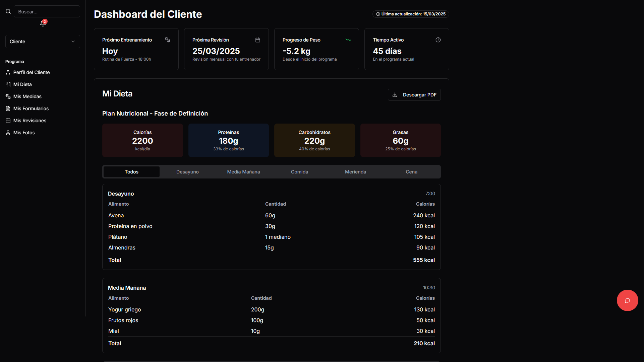The height and width of the screenshot is (362, 644).
Task: Click the calendar icon in Próxima Revisión
Action: (257, 40)
